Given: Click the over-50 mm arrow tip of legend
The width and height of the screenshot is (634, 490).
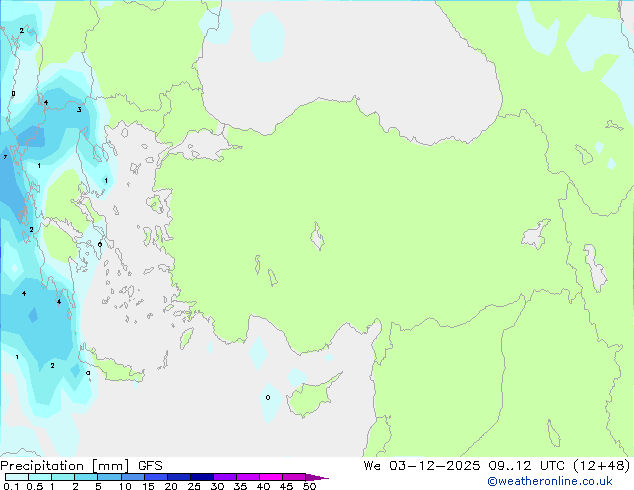Looking at the screenshot, I should pyautogui.click(x=317, y=477).
